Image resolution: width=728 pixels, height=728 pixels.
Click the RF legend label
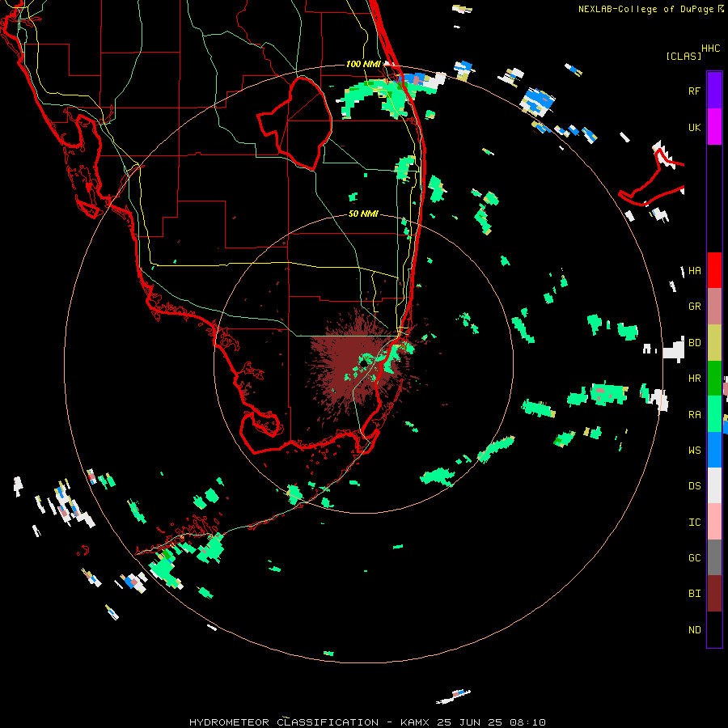pos(694,91)
